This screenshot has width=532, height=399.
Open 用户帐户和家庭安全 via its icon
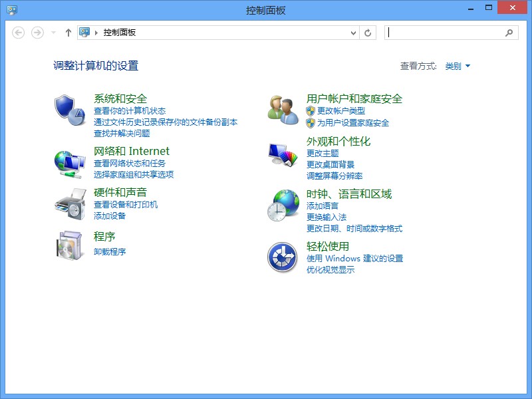(x=282, y=105)
